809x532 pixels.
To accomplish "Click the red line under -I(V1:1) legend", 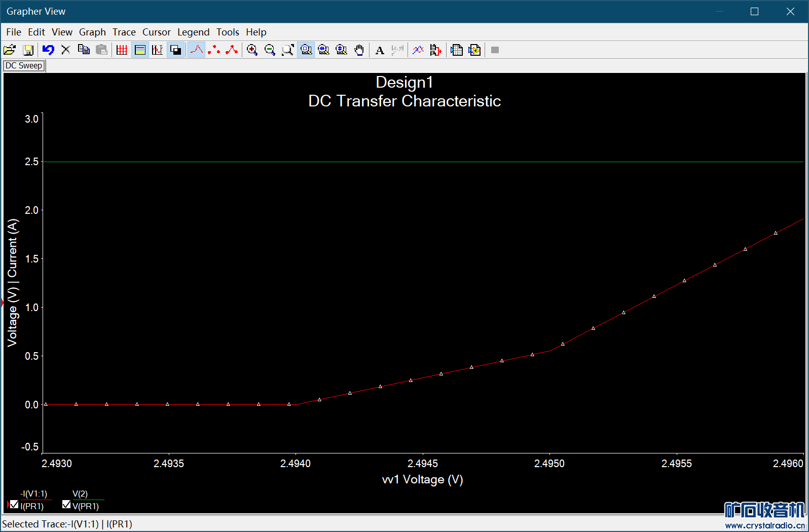I will pyautogui.click(x=35, y=500).
